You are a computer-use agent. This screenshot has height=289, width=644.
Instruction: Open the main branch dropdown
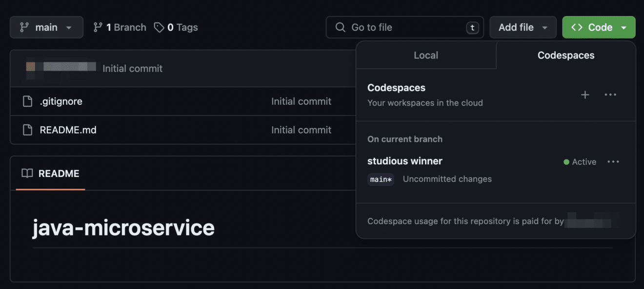click(x=46, y=27)
